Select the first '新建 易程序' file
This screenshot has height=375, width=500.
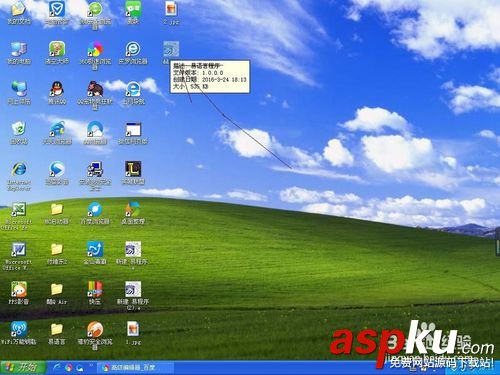click(x=132, y=255)
